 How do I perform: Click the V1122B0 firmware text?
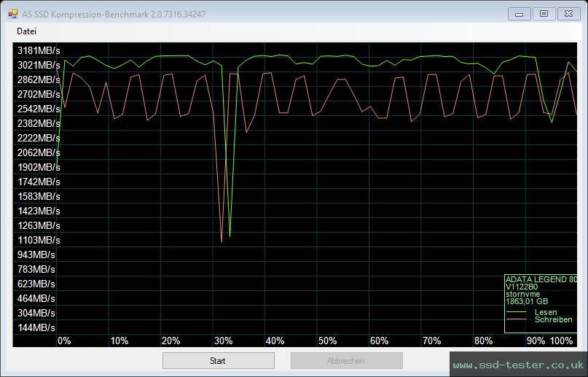pyautogui.click(x=521, y=287)
